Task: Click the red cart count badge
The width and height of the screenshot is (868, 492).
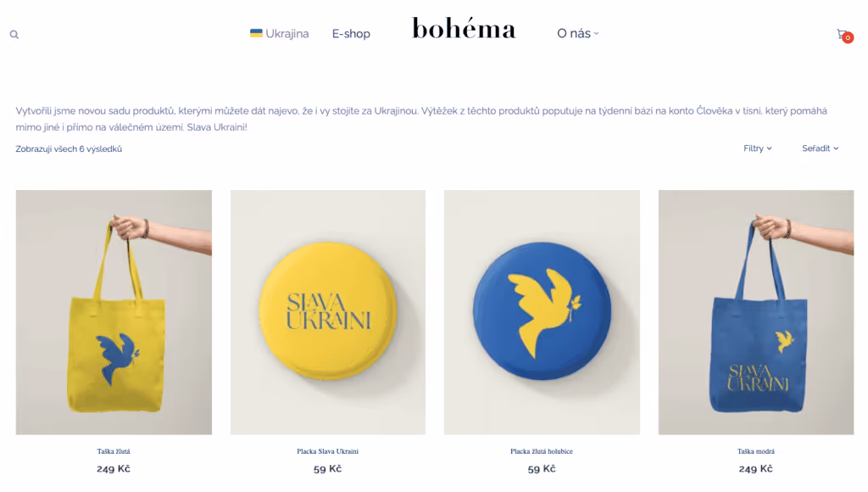Action: [x=848, y=37]
